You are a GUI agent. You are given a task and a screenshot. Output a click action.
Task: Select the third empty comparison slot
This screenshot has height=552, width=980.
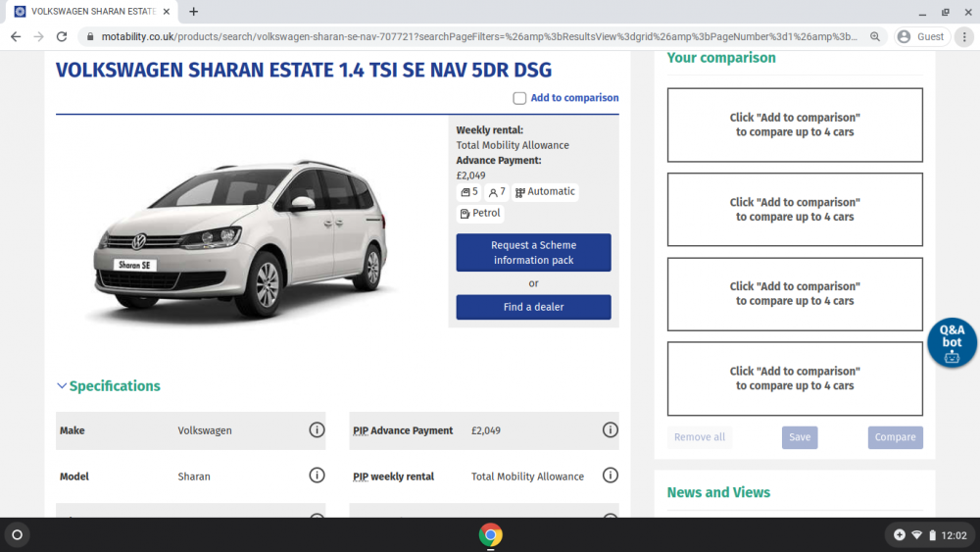(795, 294)
